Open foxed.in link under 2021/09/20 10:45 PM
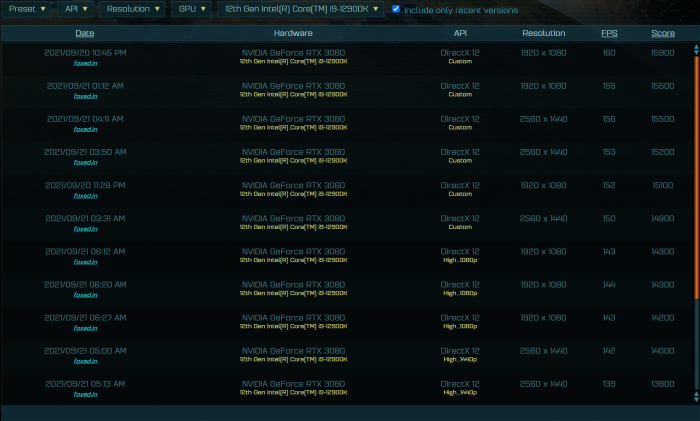Screen dimensions: 700x421 (x=85, y=63)
